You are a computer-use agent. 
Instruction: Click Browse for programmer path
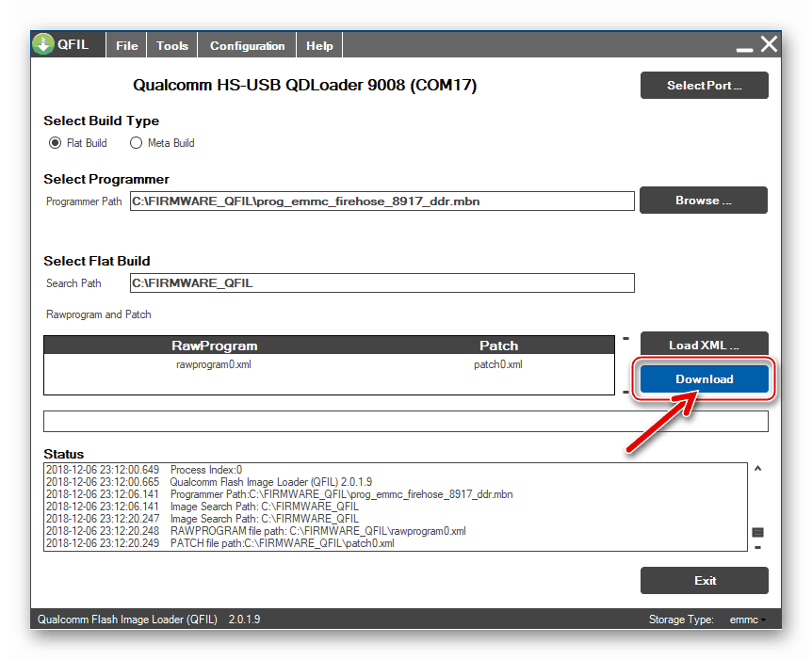704,201
